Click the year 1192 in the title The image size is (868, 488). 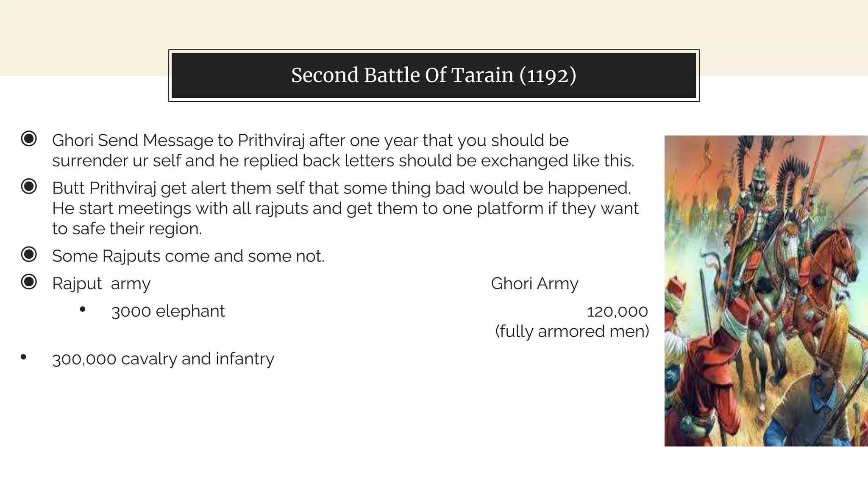click(548, 75)
